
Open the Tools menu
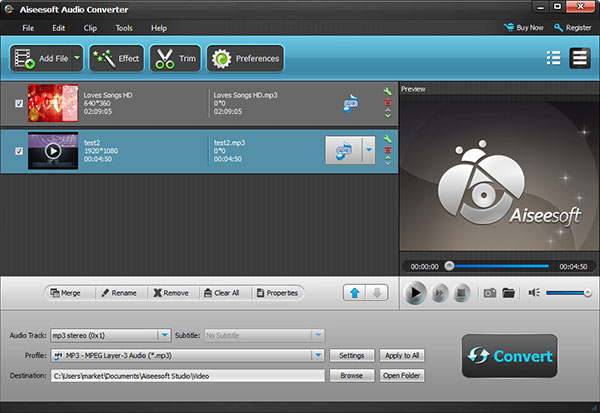(x=124, y=28)
